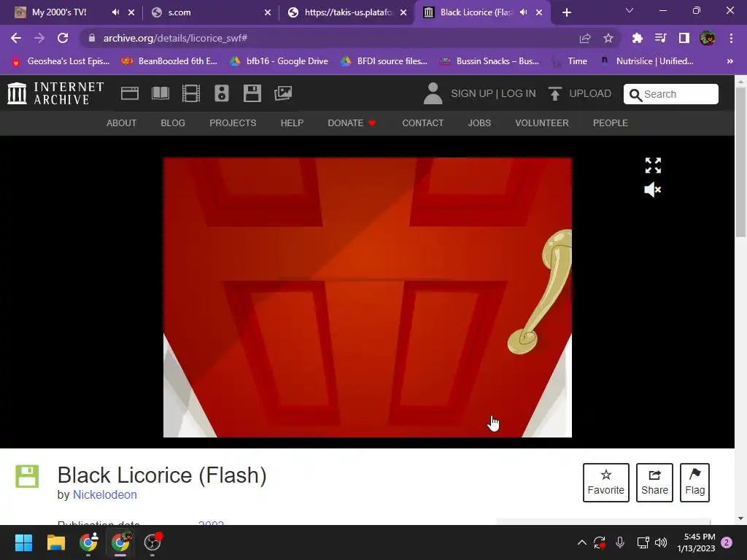Open the Web (Wayback) media icon

pos(130,93)
